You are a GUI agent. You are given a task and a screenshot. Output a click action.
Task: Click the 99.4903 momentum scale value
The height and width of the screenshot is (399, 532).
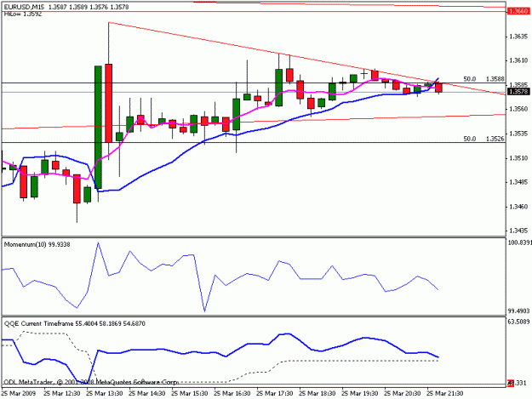point(518,311)
